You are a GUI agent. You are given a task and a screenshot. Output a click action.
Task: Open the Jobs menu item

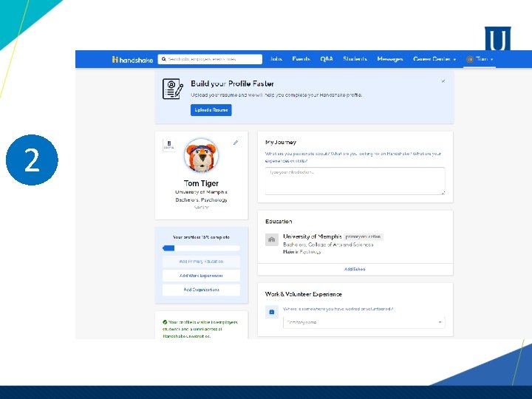pos(276,59)
